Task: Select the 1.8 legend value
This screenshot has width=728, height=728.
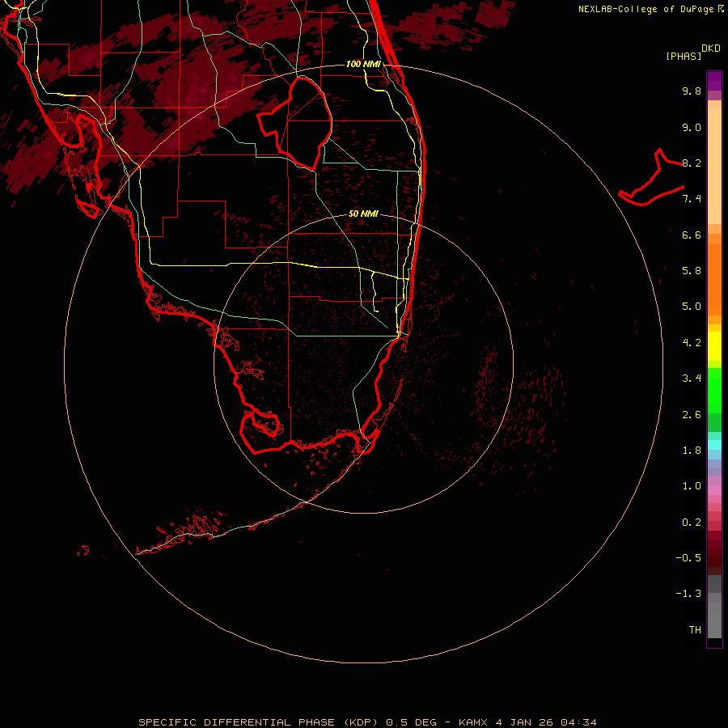Action: click(x=692, y=451)
